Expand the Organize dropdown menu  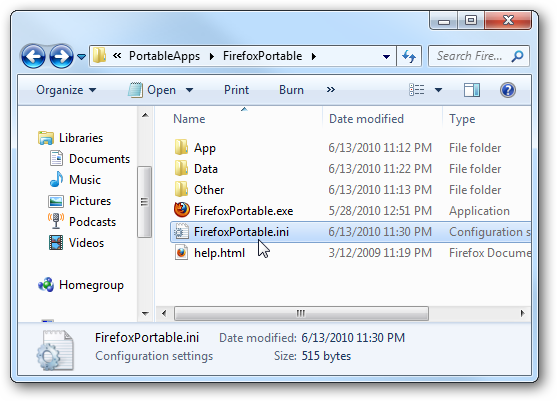(66, 90)
